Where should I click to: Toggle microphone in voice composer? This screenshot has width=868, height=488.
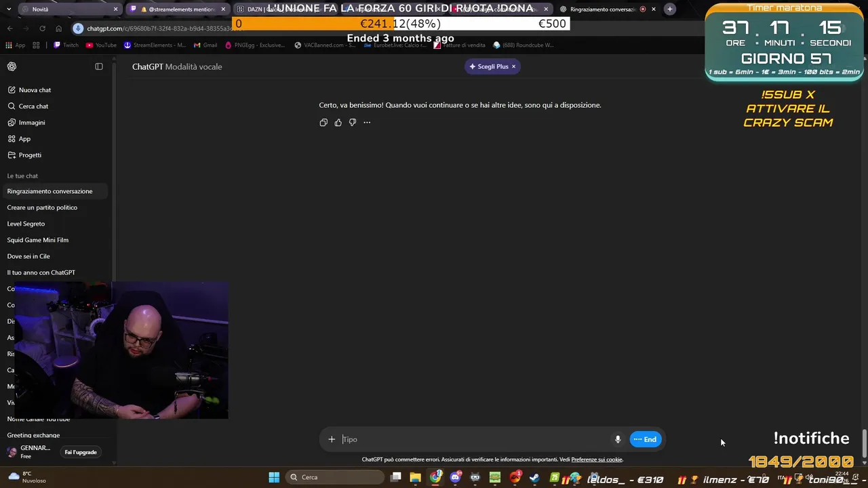click(x=618, y=439)
